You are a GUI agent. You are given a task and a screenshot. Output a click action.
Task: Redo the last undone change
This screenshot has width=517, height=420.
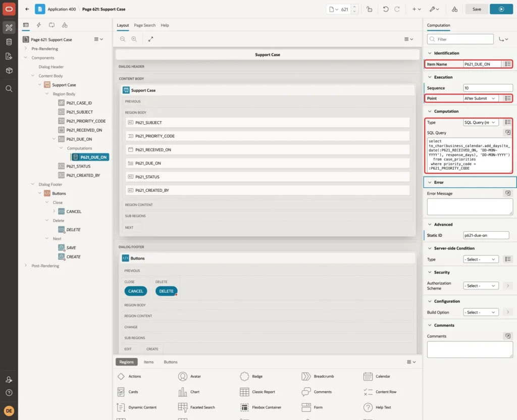[397, 9]
